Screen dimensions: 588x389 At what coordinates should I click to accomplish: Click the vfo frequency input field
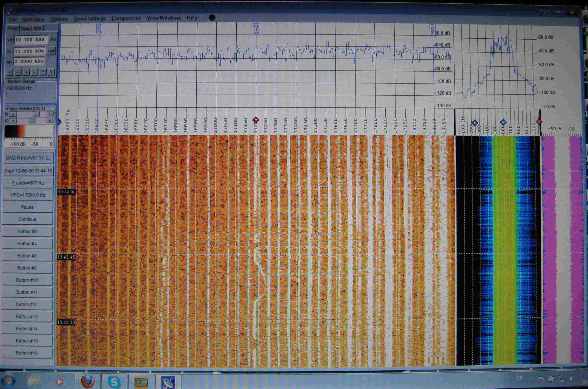click(31, 40)
